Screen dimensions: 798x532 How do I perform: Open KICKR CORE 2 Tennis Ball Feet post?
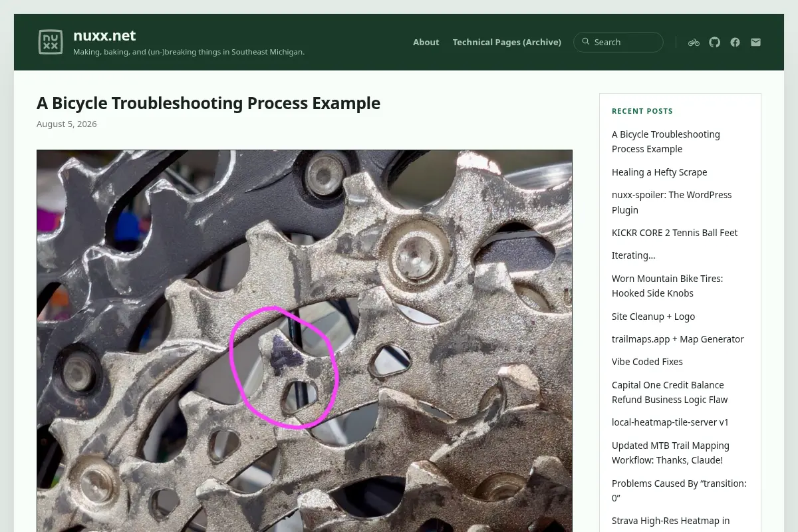point(674,233)
